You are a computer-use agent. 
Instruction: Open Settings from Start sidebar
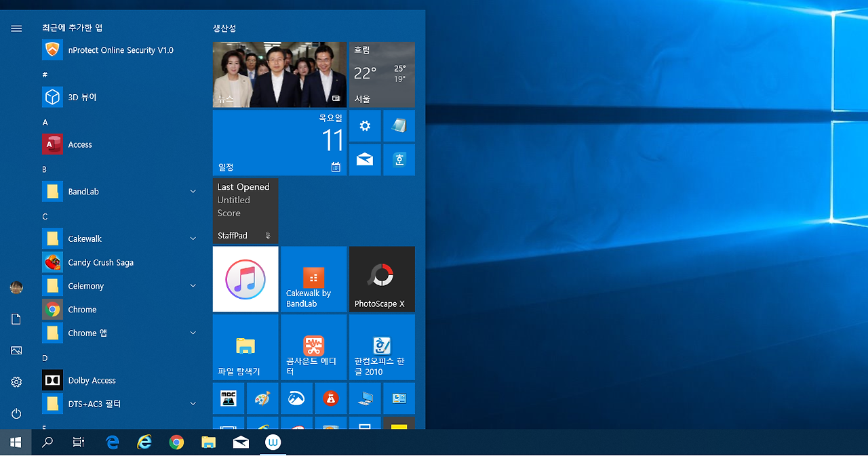pos(16,382)
